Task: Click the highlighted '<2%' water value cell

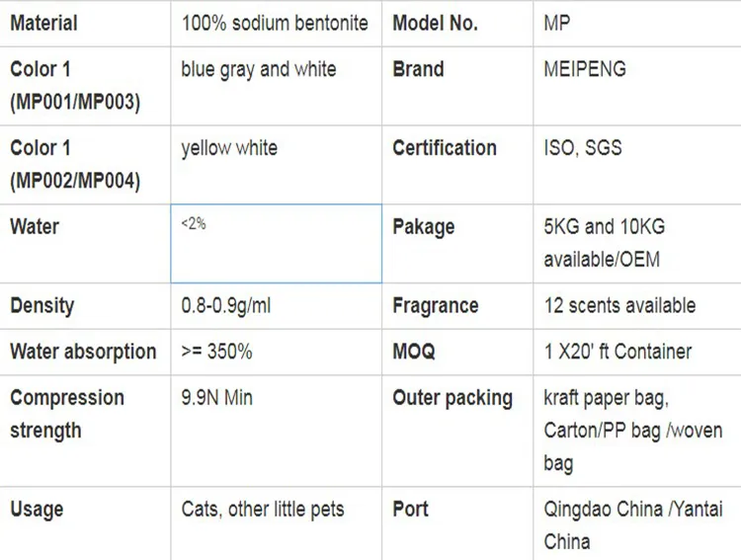Action: 276,243
